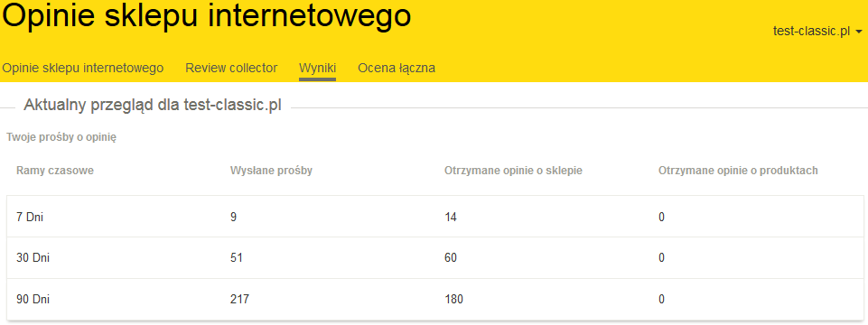Click the value 217 sent requests
The image size is (868, 325).
(239, 300)
